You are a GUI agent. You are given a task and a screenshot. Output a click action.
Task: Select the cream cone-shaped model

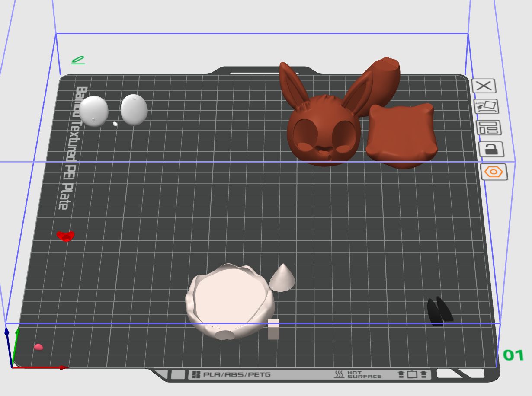[282, 278]
